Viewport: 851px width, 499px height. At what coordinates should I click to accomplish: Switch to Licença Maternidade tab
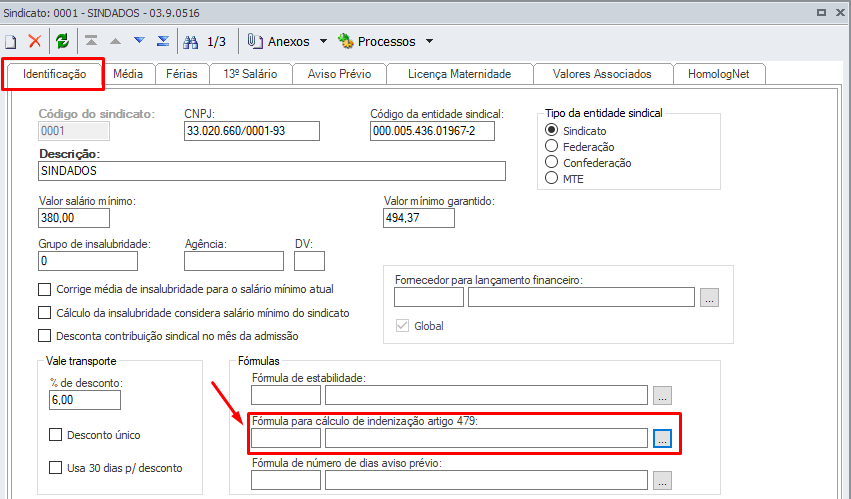tap(459, 74)
